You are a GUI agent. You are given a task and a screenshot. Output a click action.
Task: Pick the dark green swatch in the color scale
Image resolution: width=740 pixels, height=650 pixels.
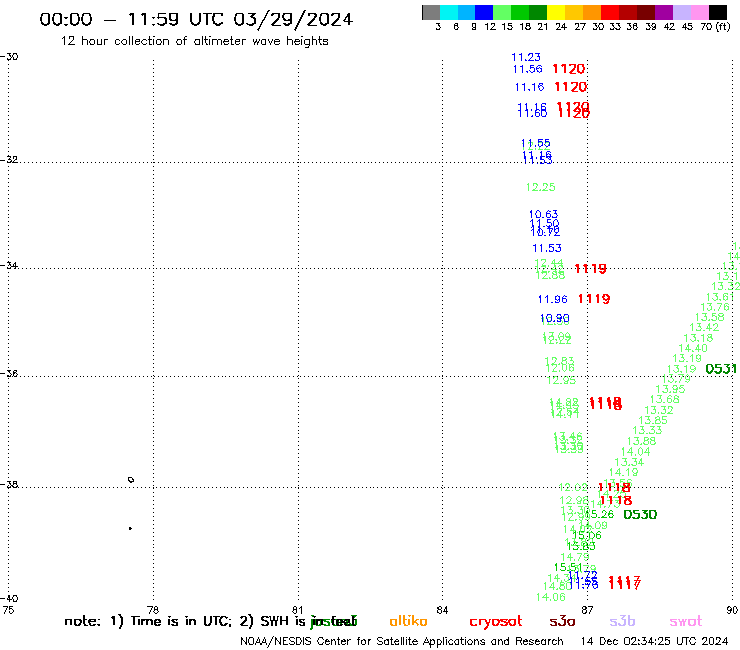pos(538,12)
